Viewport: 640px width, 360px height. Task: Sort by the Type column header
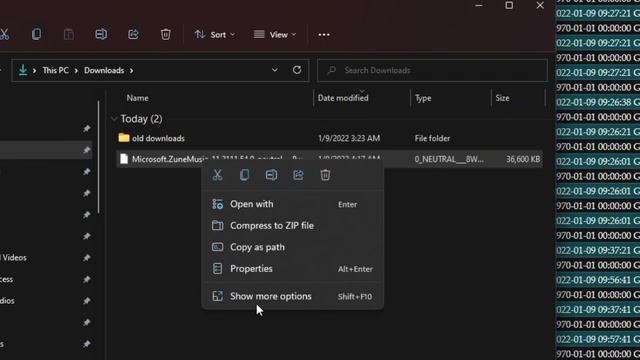click(423, 98)
